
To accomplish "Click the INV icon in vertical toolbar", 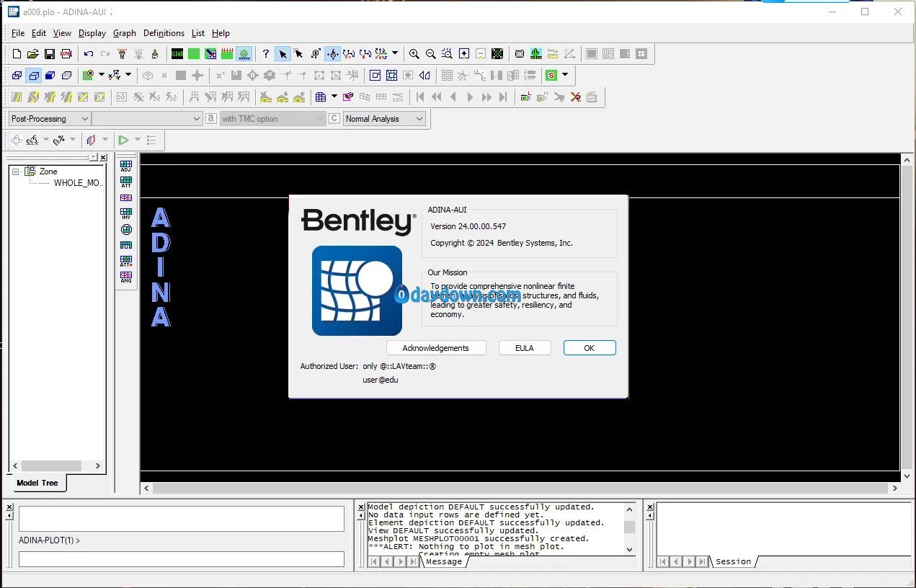I will (126, 213).
